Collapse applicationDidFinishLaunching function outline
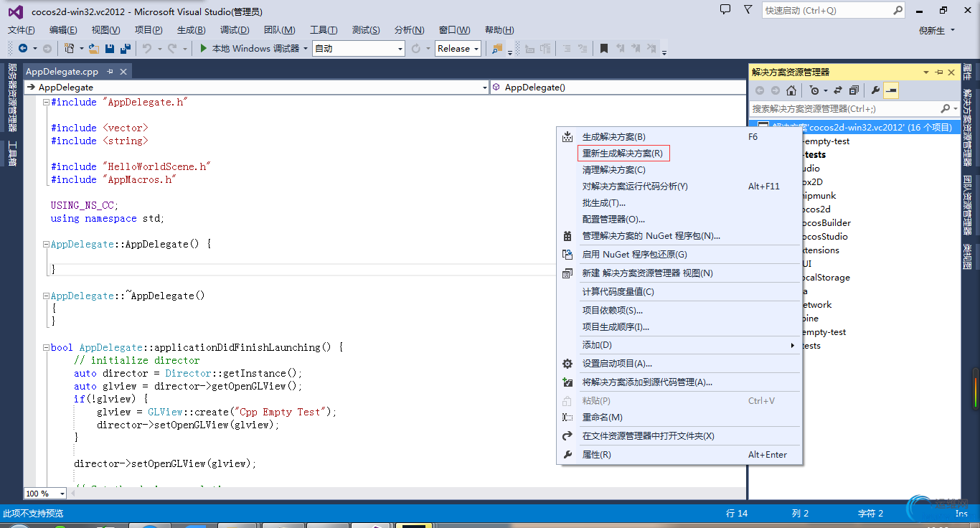Screen dimensions: 980x528 tap(46, 347)
